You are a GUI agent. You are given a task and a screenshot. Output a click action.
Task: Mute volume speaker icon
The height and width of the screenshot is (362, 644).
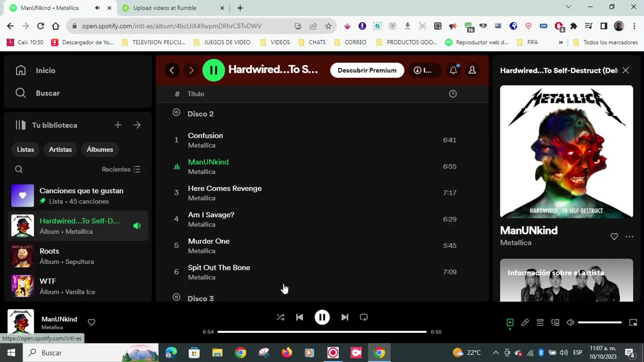[570, 322]
